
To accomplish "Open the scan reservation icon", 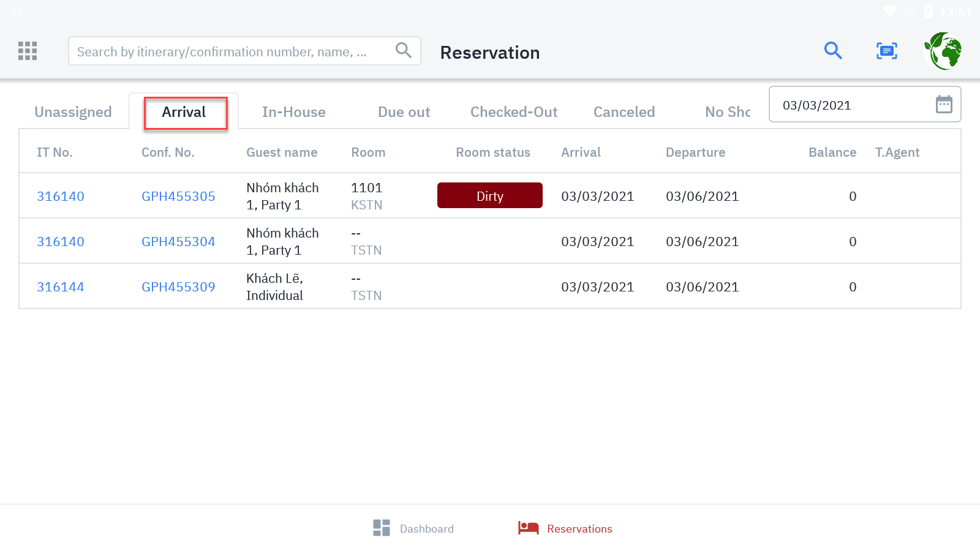I will click(886, 51).
